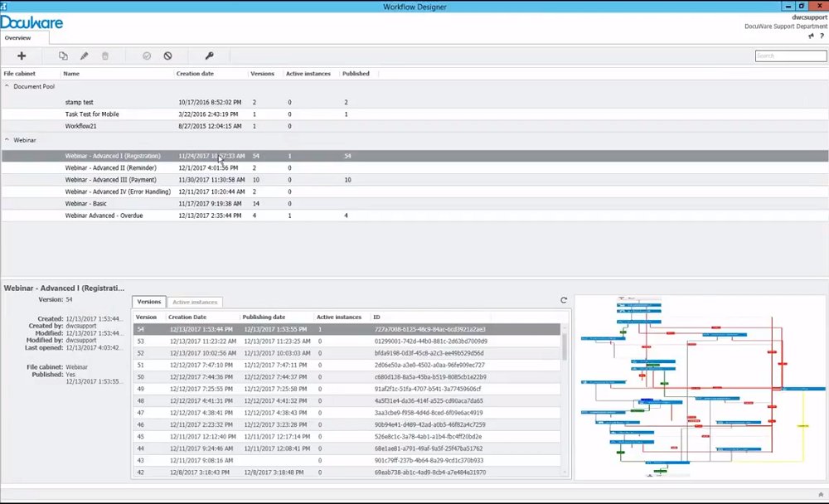Click the copy workflow icon

coord(63,56)
